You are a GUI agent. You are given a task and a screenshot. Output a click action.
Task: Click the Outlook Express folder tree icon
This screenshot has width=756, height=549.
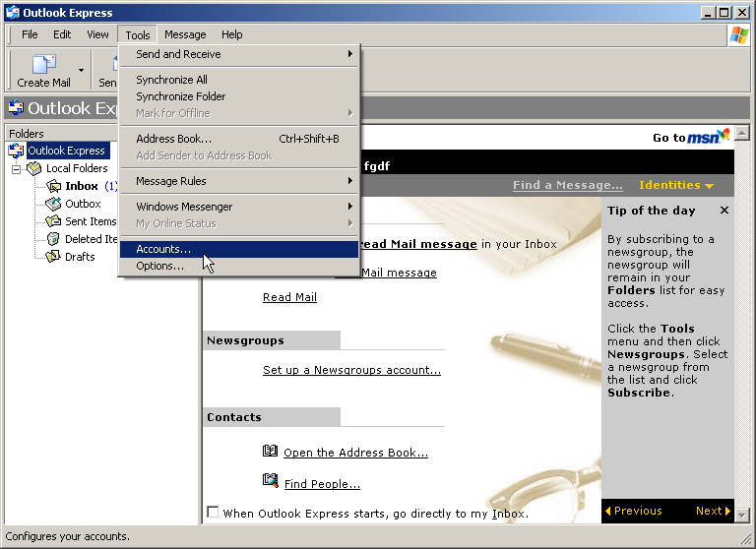(x=16, y=151)
